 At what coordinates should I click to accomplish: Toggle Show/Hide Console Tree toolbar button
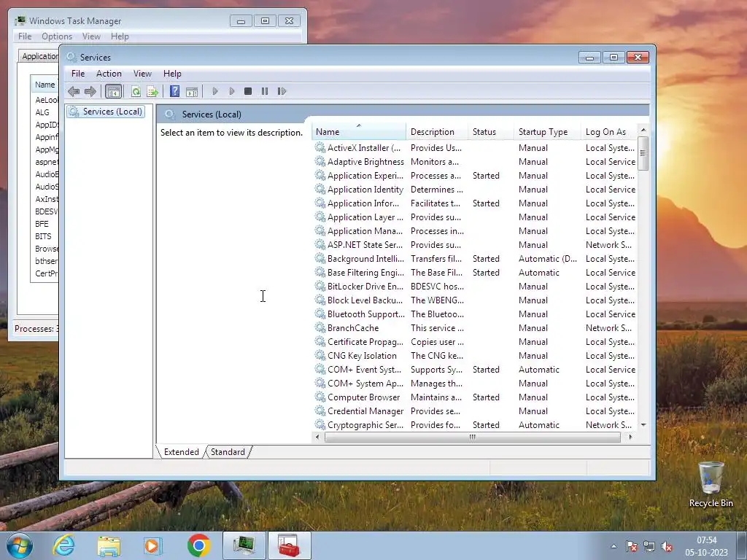point(113,91)
